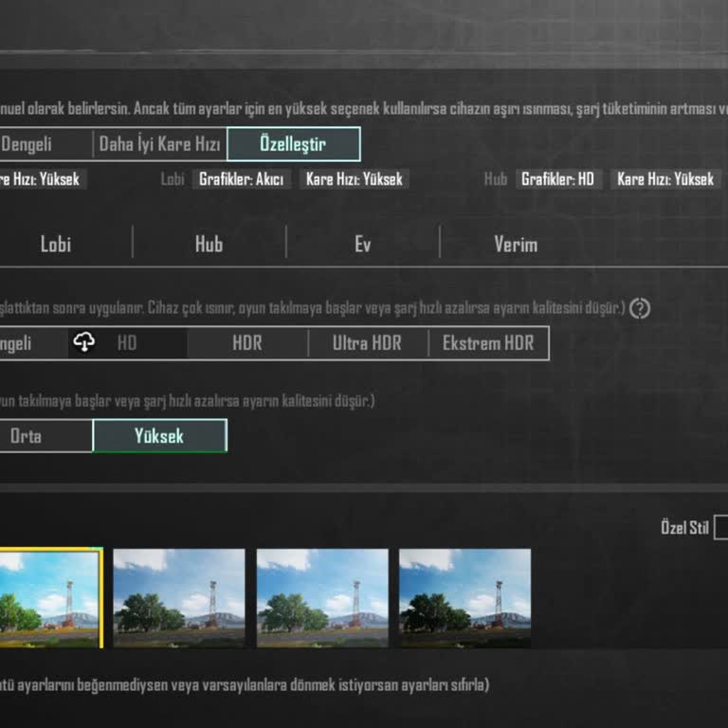
Task: Switch to the Lobi tab
Action: 56,245
